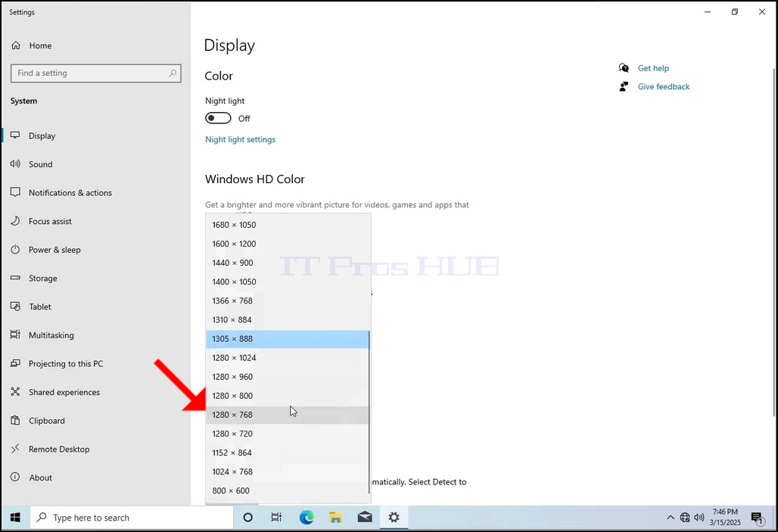Select resolution 1280 × 800

288,396
